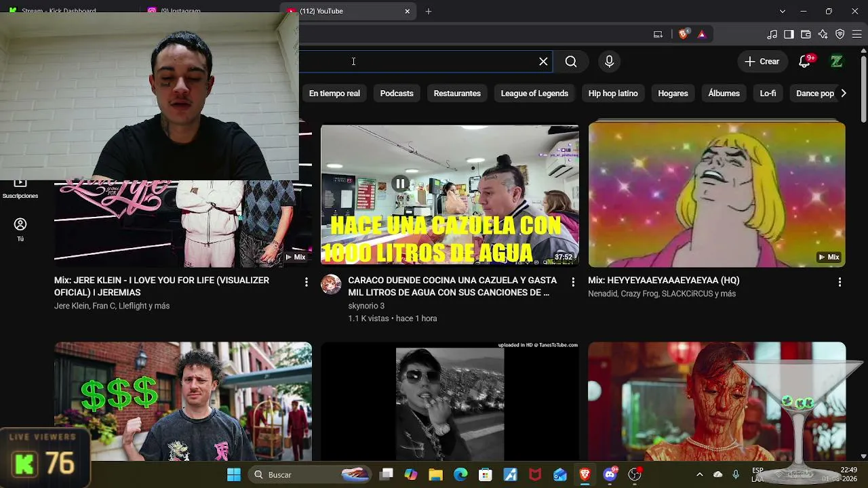Click the Windows taskbar Buscar search box
The width and height of the screenshot is (868, 488).
pos(309,474)
